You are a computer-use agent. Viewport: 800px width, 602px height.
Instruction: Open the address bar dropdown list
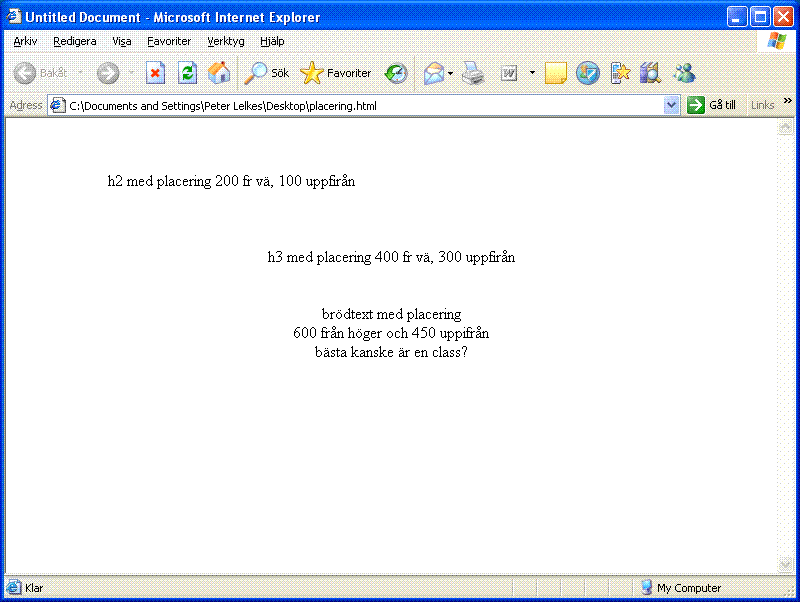tap(671, 105)
